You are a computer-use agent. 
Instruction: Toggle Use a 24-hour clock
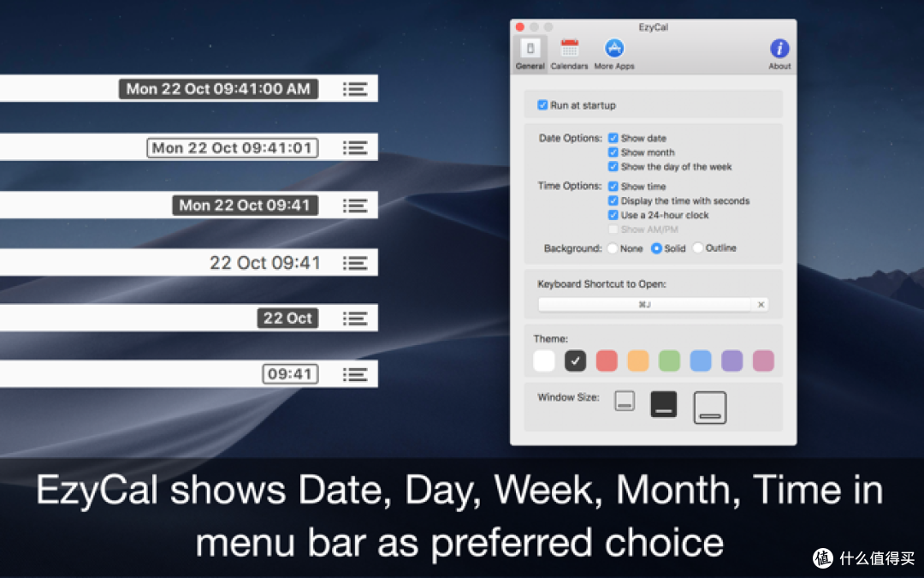click(613, 215)
